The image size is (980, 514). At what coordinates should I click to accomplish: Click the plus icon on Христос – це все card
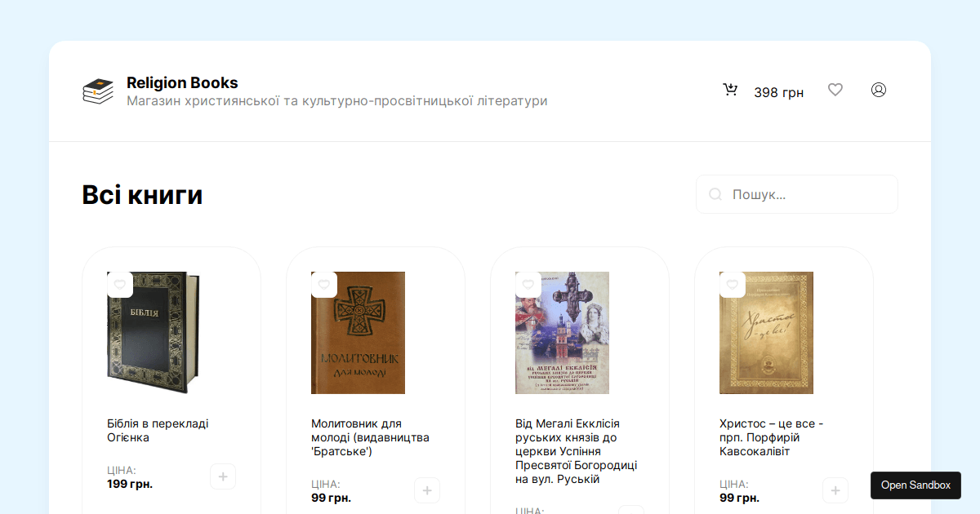tap(835, 490)
